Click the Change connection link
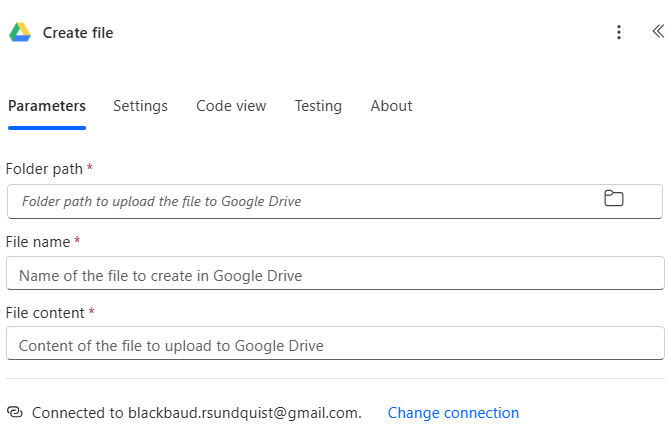The image size is (668, 428). click(x=453, y=413)
